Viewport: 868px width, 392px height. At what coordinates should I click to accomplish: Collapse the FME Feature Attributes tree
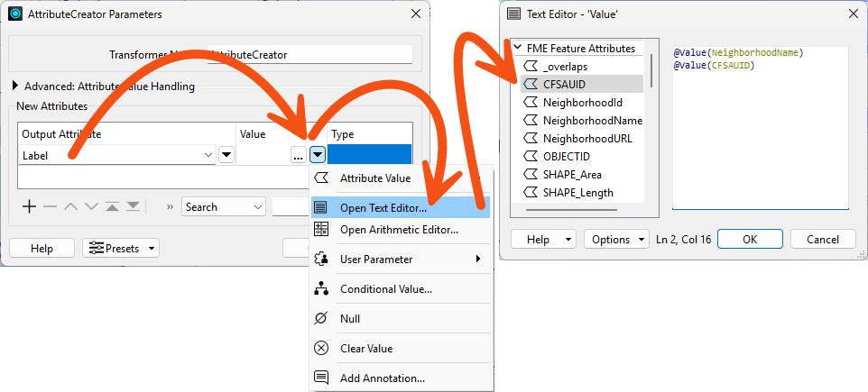518,48
